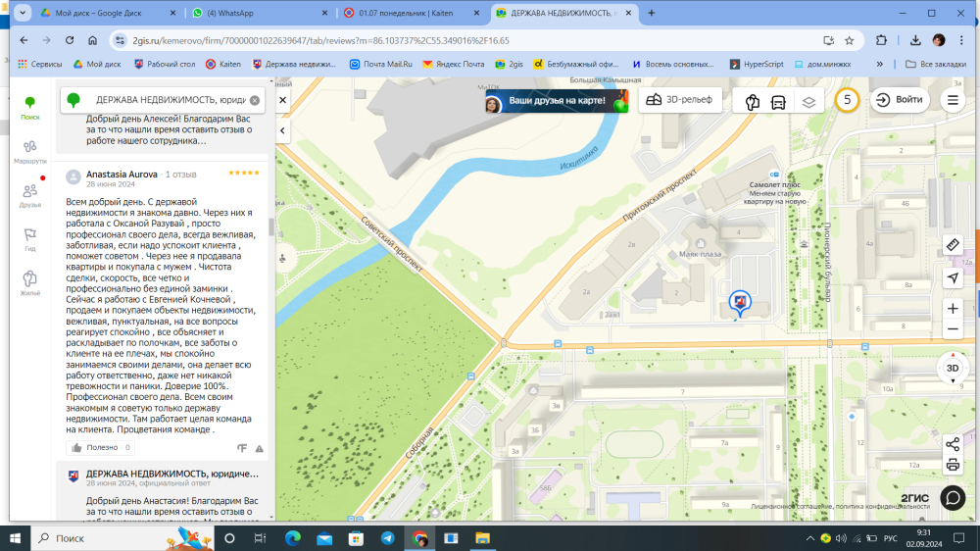Share the map link

click(953, 445)
